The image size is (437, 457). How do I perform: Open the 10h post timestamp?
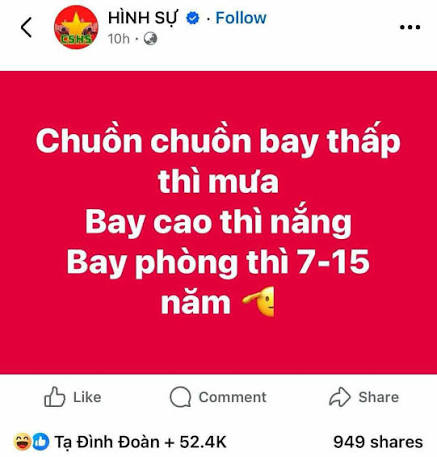[x=119, y=39]
